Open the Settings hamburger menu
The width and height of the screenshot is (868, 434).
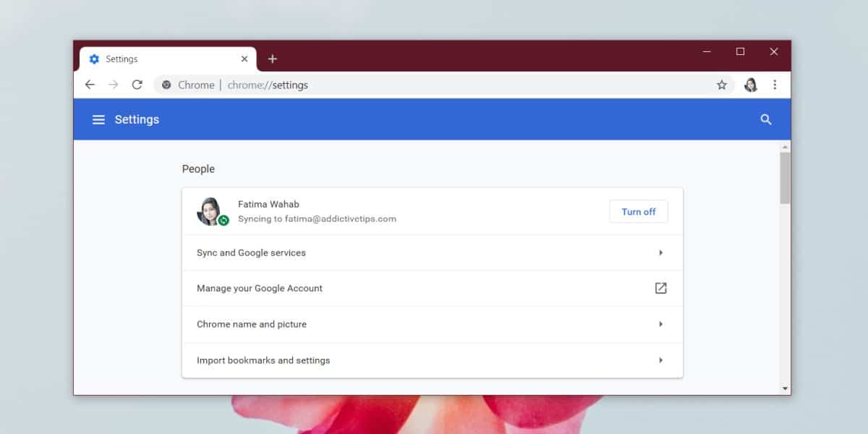99,119
